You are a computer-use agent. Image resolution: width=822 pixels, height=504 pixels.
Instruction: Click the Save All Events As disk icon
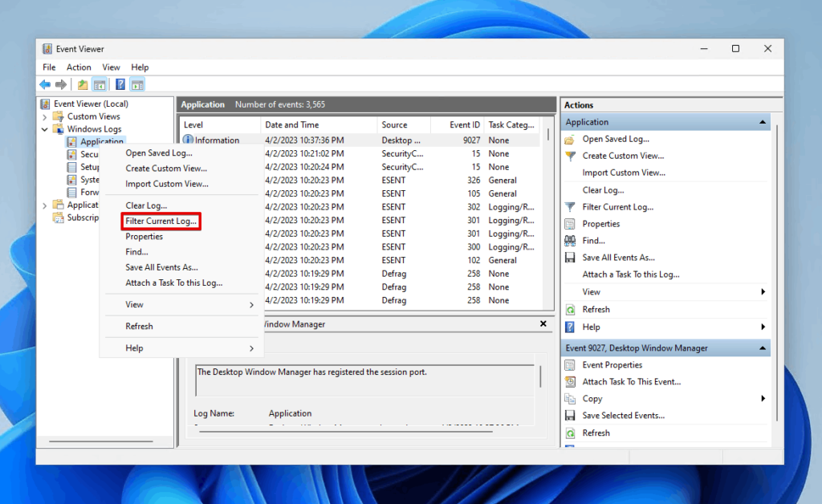pyautogui.click(x=571, y=257)
